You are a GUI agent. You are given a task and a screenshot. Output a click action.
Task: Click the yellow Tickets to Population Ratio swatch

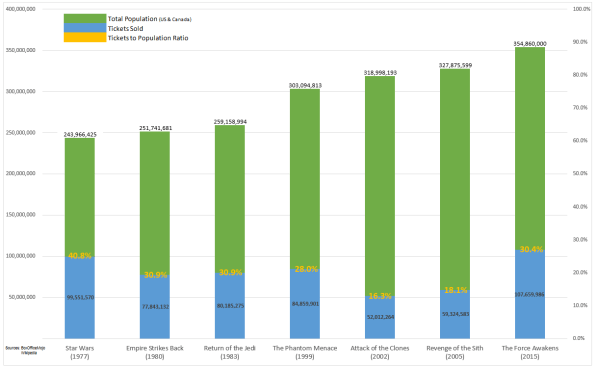(x=85, y=37)
